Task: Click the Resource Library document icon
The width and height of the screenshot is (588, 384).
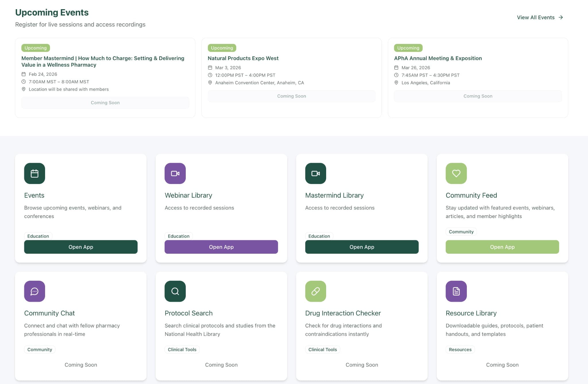Action: coord(456,291)
